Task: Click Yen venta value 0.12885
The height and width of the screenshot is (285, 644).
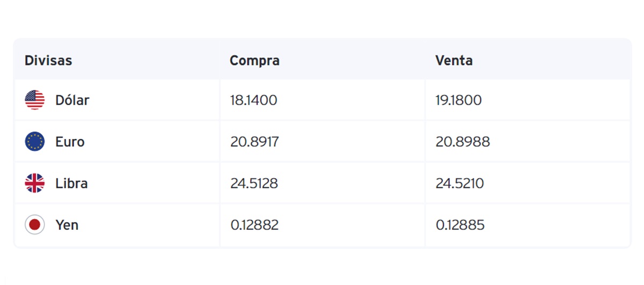Action: pyautogui.click(x=460, y=225)
